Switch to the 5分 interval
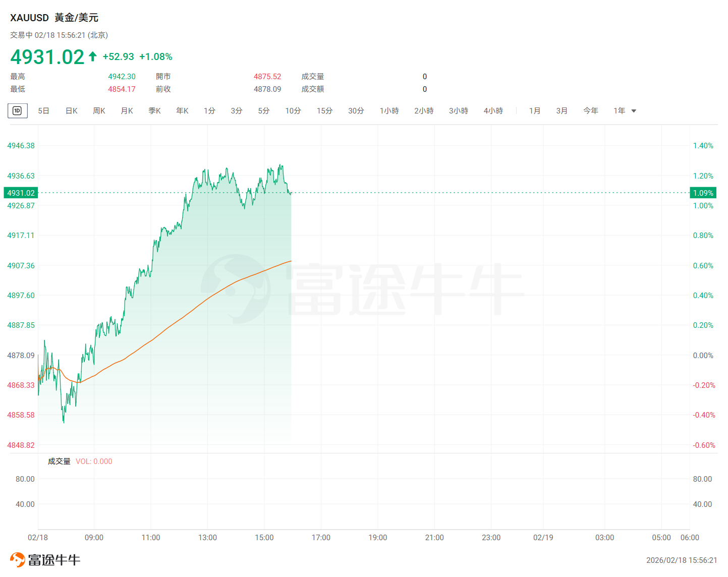This screenshot has height=577, width=728. point(264,111)
